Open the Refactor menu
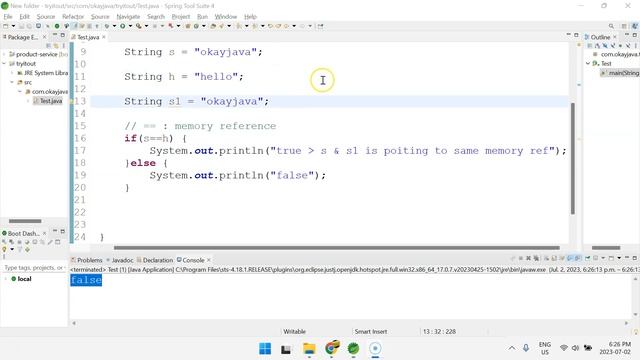The image size is (640, 360). click(x=73, y=17)
